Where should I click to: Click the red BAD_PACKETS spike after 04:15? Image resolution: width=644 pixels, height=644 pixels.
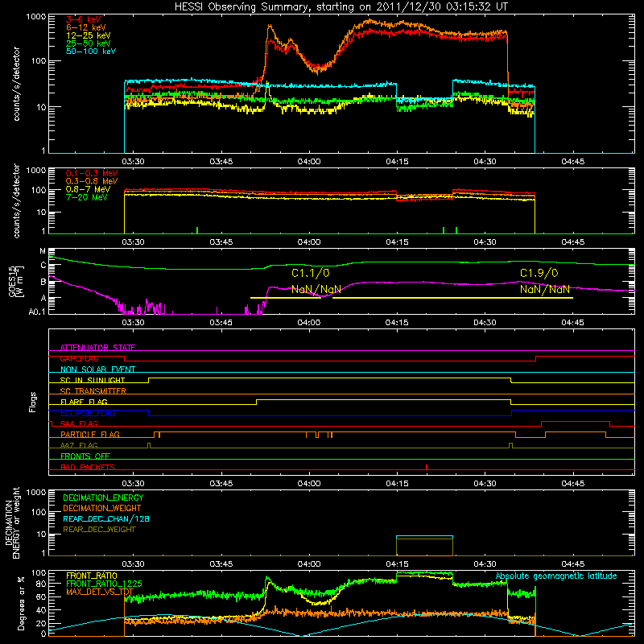[x=427, y=467]
